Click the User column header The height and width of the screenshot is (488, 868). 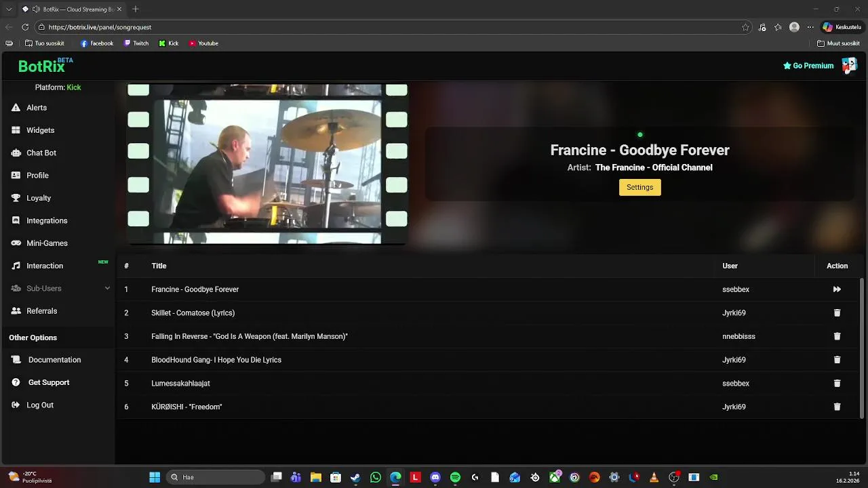pos(730,266)
